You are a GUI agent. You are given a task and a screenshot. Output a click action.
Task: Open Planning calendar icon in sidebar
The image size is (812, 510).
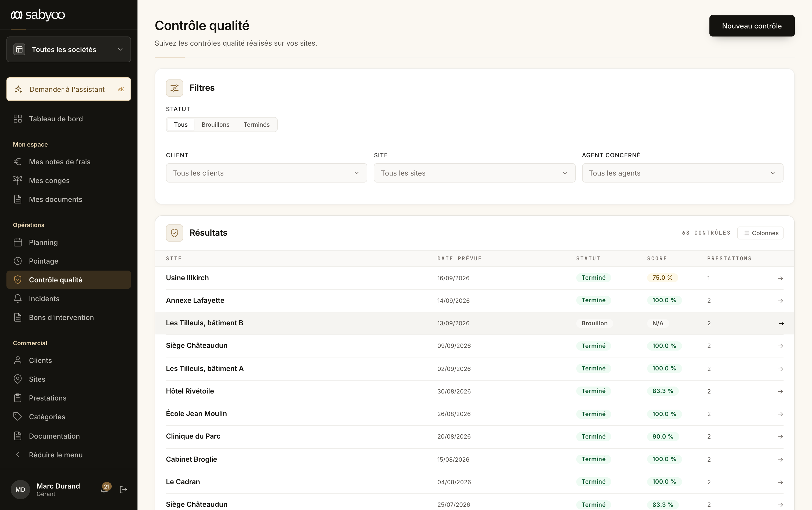click(x=17, y=242)
